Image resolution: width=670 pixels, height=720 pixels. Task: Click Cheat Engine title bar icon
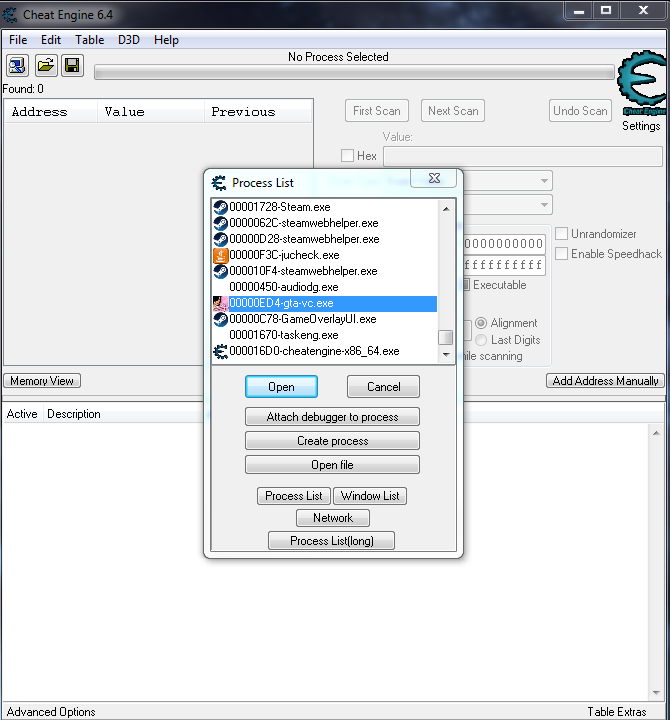tap(10, 15)
